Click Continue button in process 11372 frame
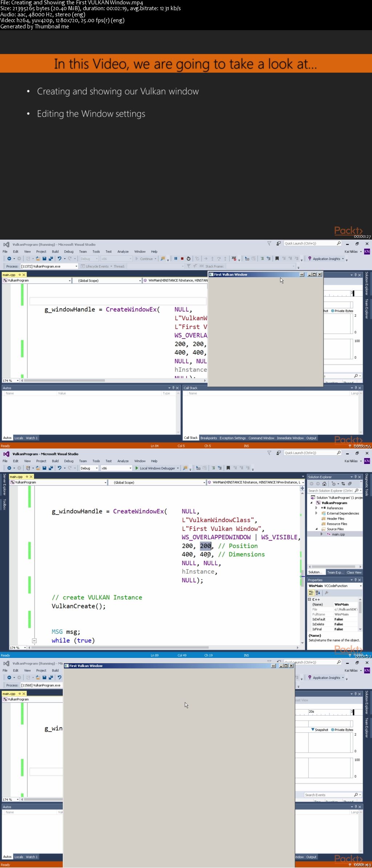Image resolution: width=372 pixels, height=868 pixels. (x=144, y=259)
